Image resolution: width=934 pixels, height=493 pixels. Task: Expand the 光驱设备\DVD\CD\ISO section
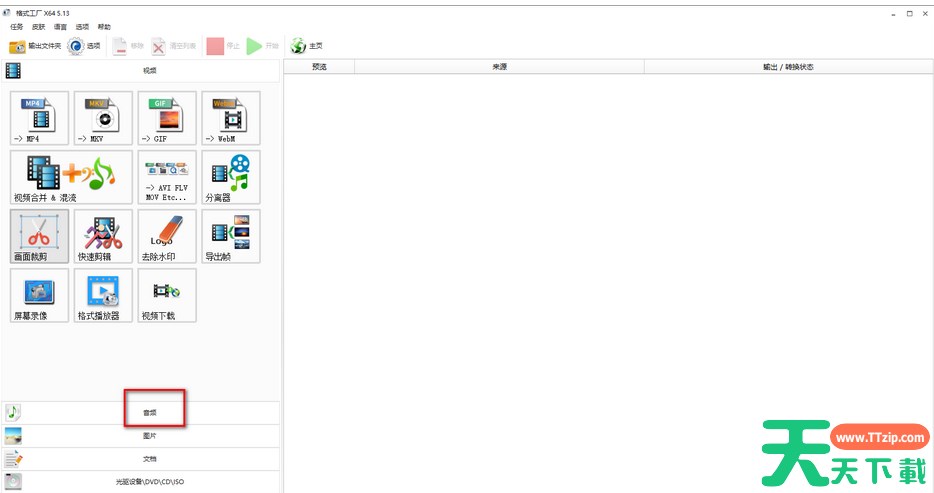(x=141, y=481)
